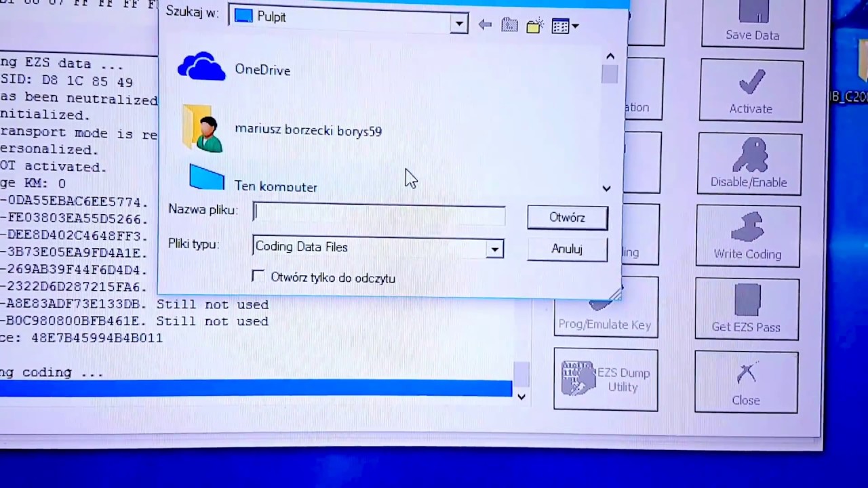Click the Disable/Enable button
The width and height of the screenshot is (868, 488).
[x=749, y=164]
